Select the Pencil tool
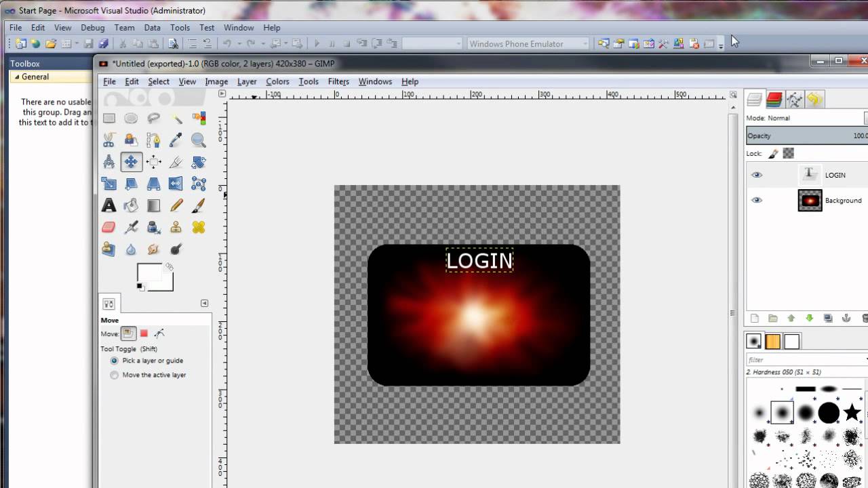 [x=176, y=205]
